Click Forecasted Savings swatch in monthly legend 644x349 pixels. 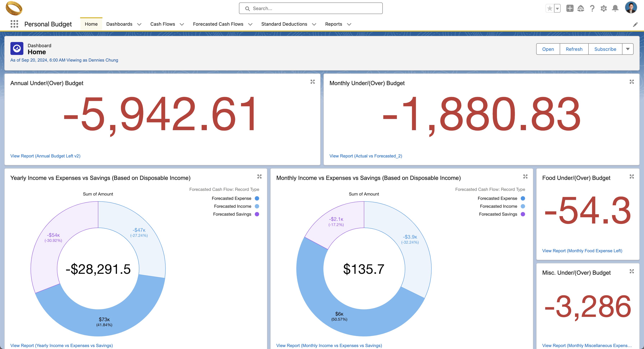pos(523,214)
